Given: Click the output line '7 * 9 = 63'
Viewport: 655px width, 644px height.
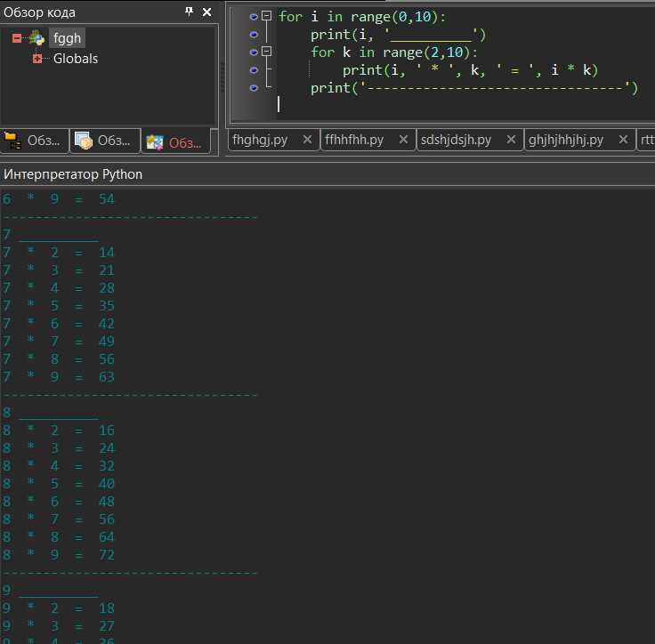Looking at the screenshot, I should tap(59, 377).
